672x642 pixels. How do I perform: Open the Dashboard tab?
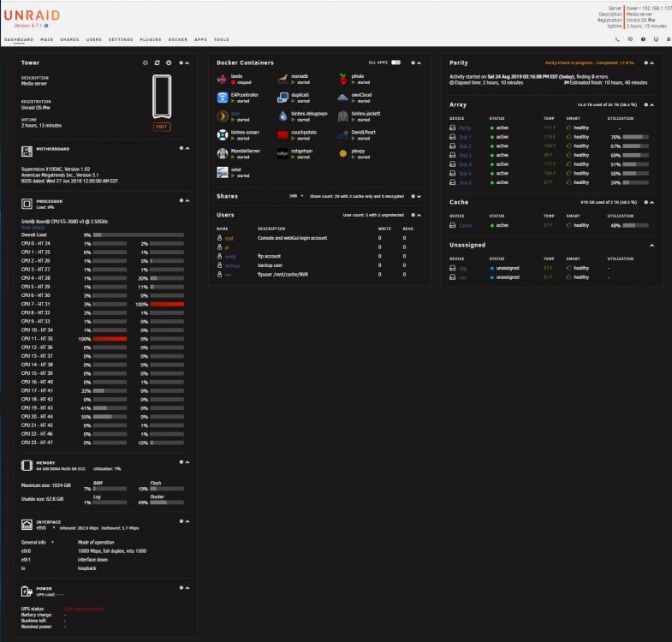pyautogui.click(x=19, y=39)
